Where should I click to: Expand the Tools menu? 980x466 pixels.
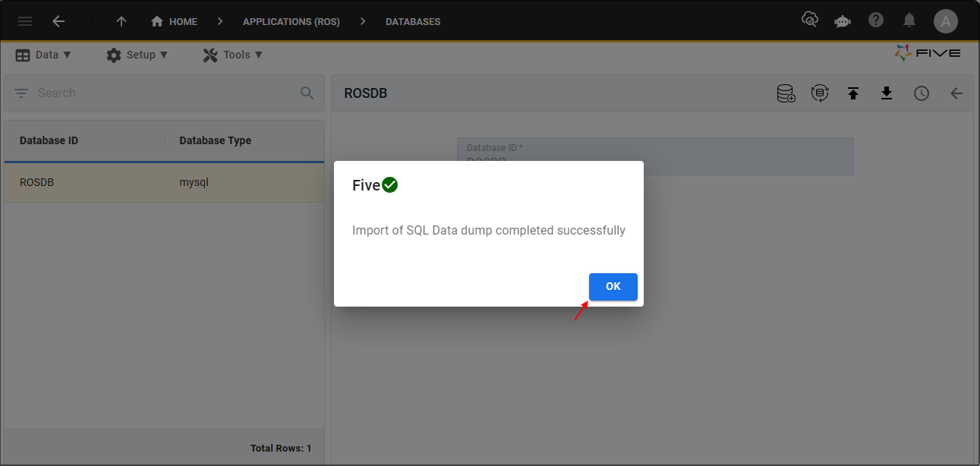point(233,55)
